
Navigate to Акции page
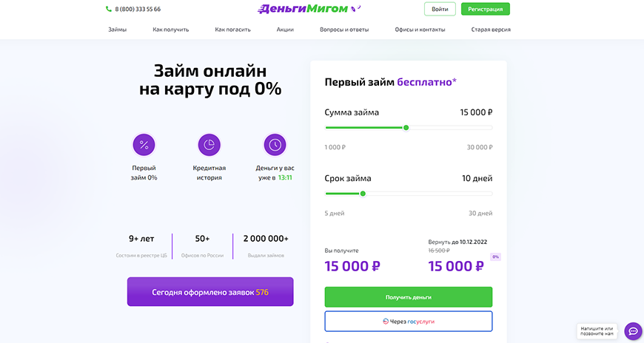coord(285,30)
